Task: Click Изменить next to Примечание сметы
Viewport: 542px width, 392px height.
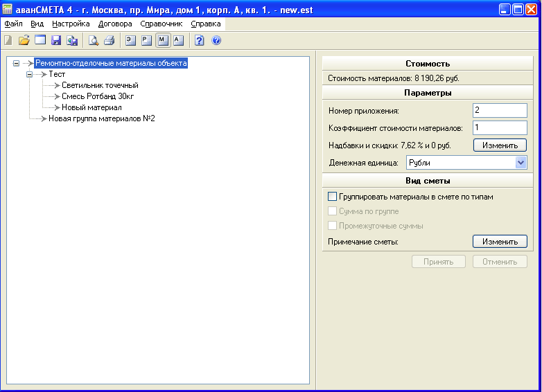Action: pyautogui.click(x=500, y=242)
